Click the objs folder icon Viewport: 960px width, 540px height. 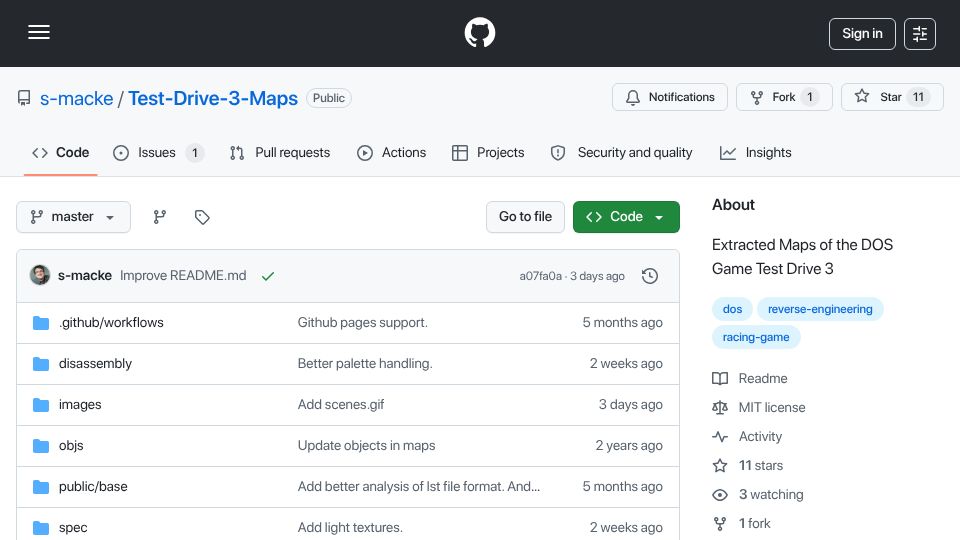click(41, 446)
